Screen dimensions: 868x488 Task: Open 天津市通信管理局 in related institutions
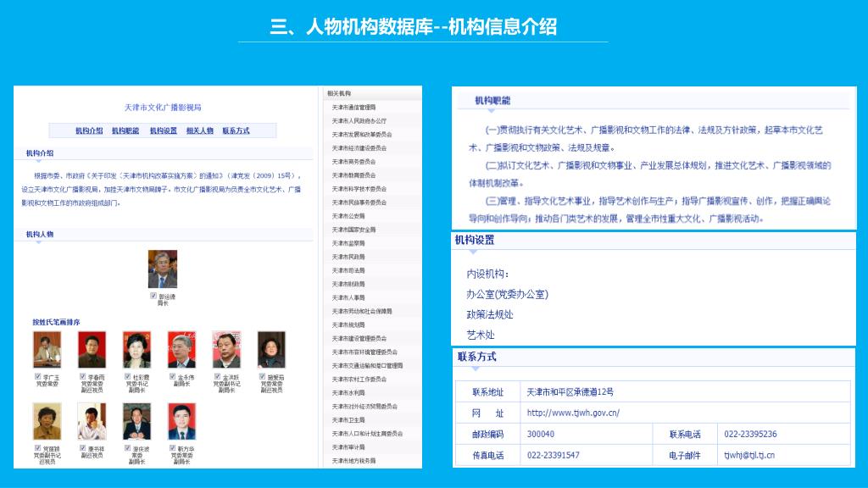[x=353, y=108]
